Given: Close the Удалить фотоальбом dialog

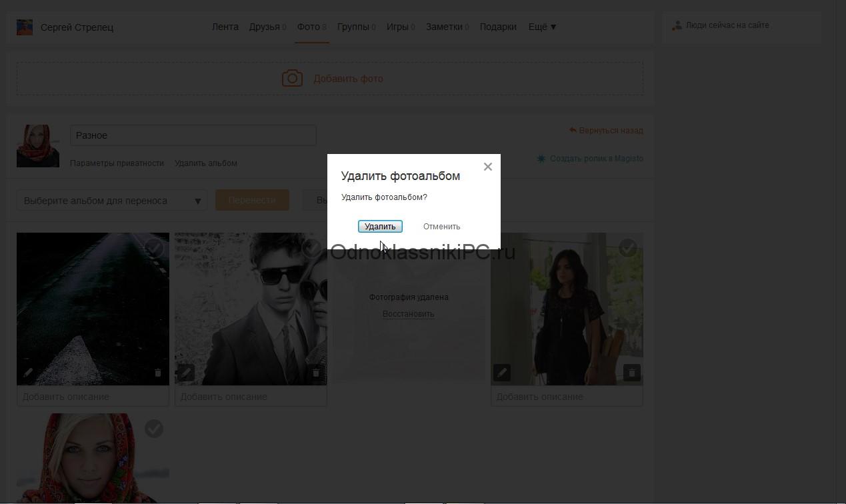Looking at the screenshot, I should [x=488, y=167].
